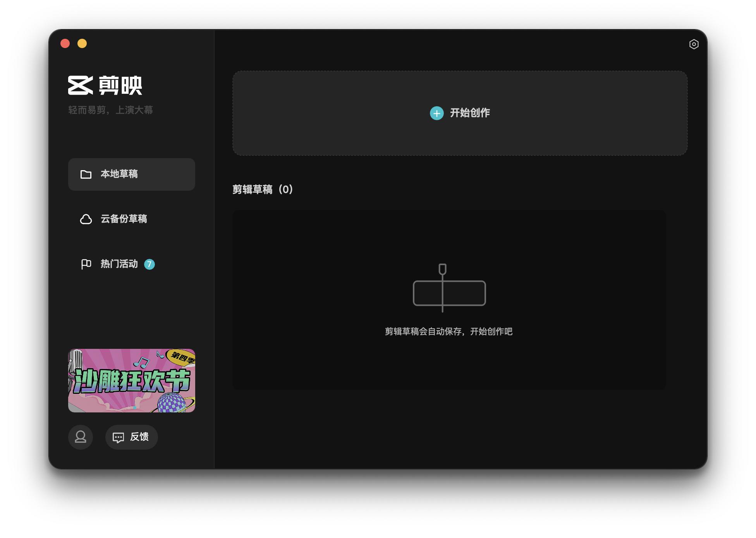This screenshot has width=756, height=538.
Task: Click the notification badge showing 7
Action: 149,264
